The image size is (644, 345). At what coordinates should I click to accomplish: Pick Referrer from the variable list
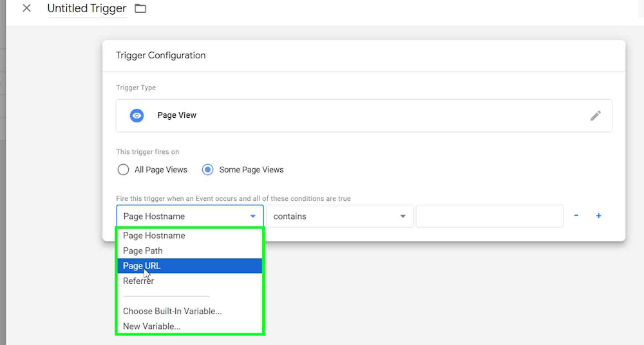coord(138,281)
